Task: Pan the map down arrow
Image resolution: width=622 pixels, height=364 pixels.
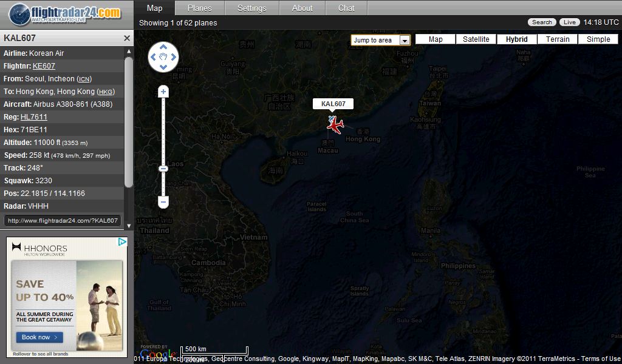Action: [163, 67]
